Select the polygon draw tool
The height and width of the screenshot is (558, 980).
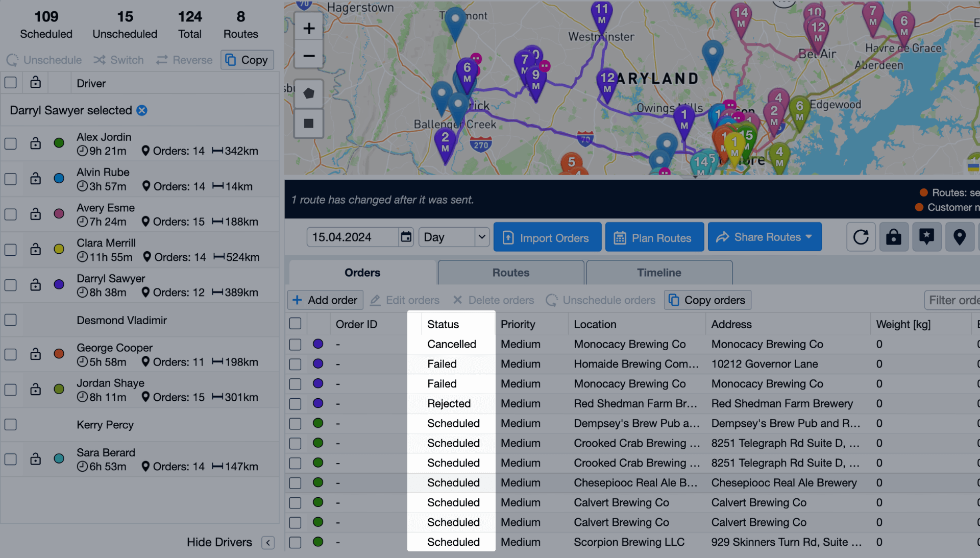(309, 93)
